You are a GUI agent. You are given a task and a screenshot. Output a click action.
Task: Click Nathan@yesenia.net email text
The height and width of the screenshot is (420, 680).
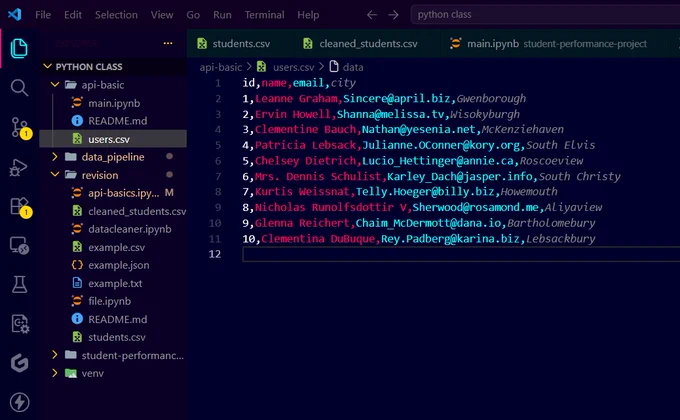click(x=418, y=129)
